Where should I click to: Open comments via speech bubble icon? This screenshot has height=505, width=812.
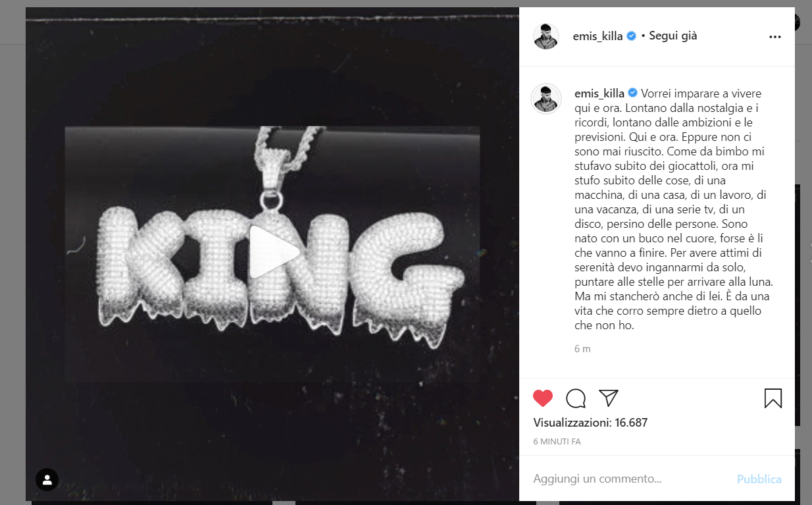pos(576,398)
